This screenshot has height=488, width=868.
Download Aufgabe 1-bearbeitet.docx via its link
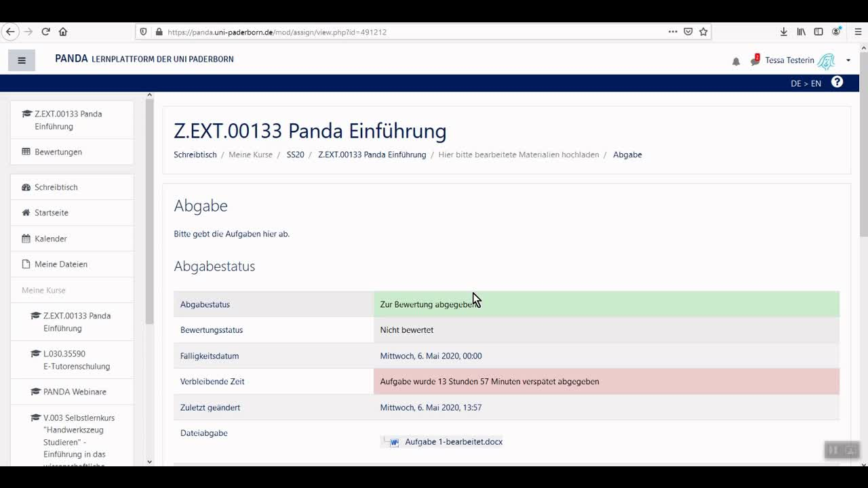pos(453,441)
